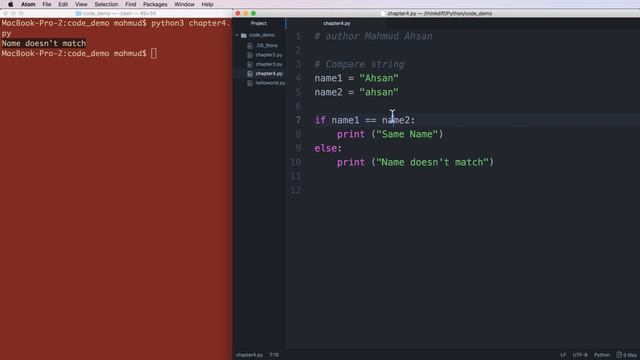640x360 pixels.
Task: Open the Help menu
Action: click(x=207, y=4)
